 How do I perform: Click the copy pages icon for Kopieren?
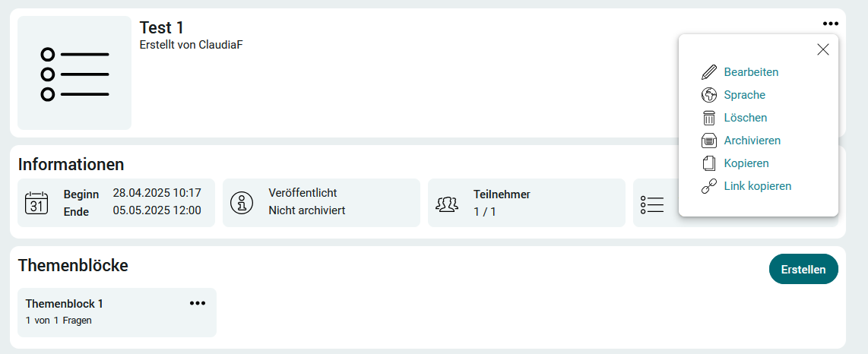709,163
